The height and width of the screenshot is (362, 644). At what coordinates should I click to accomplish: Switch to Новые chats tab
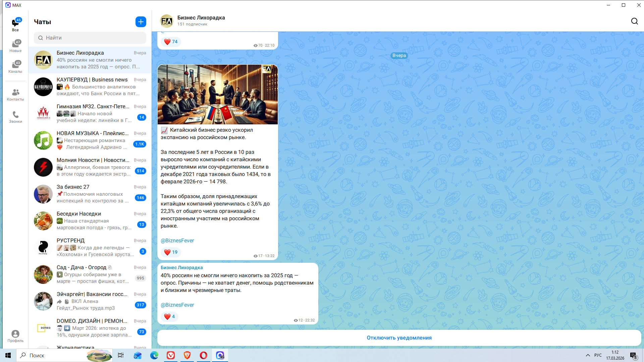point(15,46)
